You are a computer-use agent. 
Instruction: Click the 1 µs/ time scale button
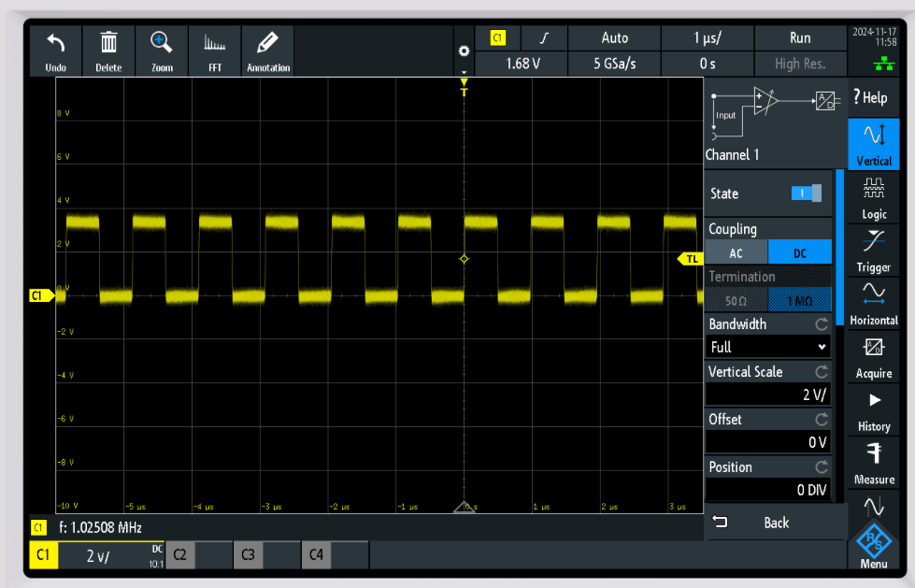[x=708, y=38]
